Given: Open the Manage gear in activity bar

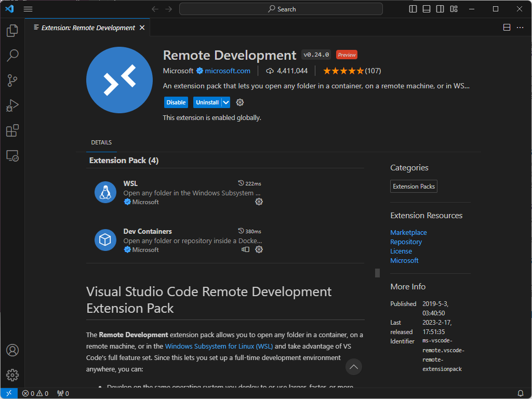Looking at the screenshot, I should coord(12,375).
